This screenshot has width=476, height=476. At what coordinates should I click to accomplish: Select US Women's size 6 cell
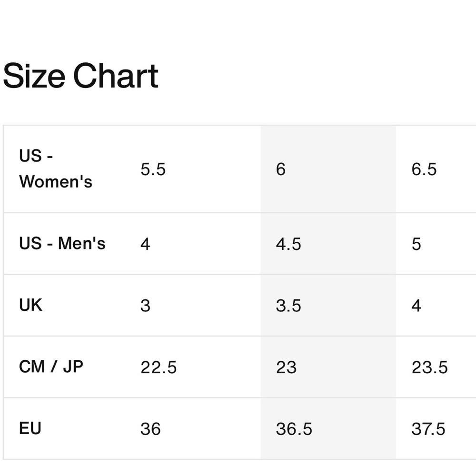click(281, 169)
